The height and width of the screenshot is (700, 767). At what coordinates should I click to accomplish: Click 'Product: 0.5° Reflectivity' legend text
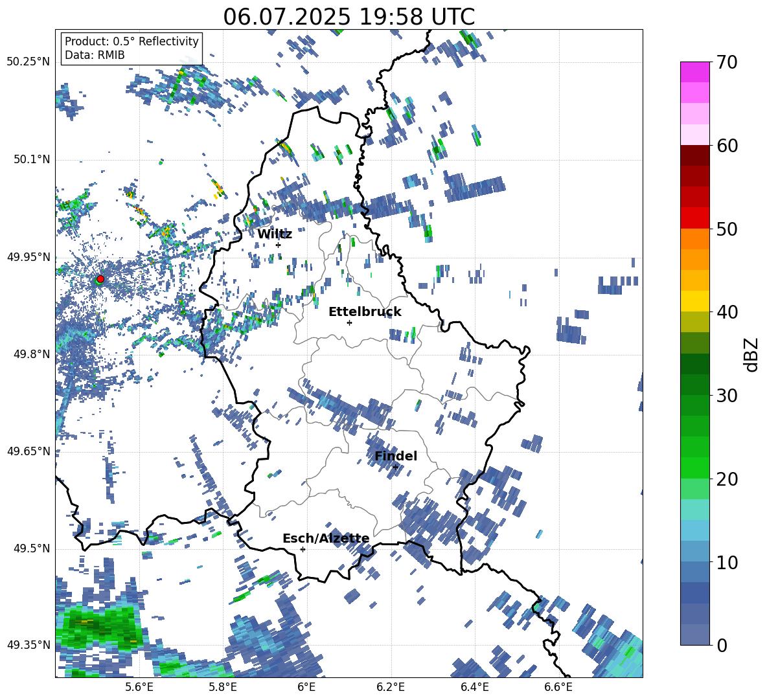[x=132, y=41]
